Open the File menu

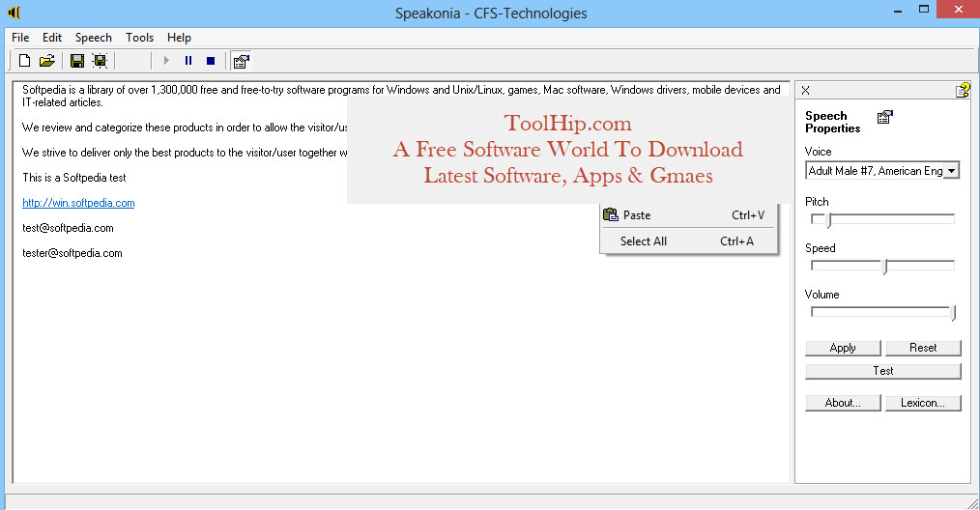20,38
